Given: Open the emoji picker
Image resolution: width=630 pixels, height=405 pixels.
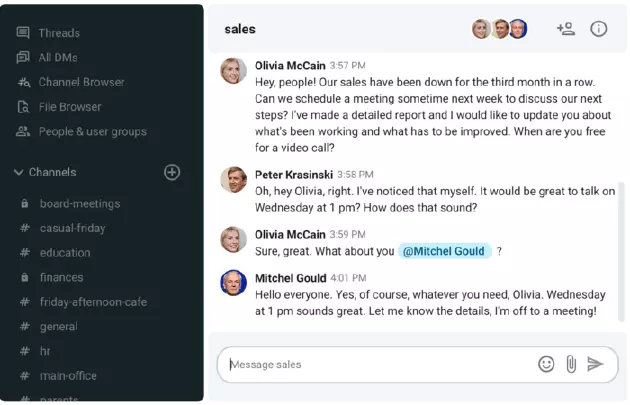Looking at the screenshot, I should [546, 364].
